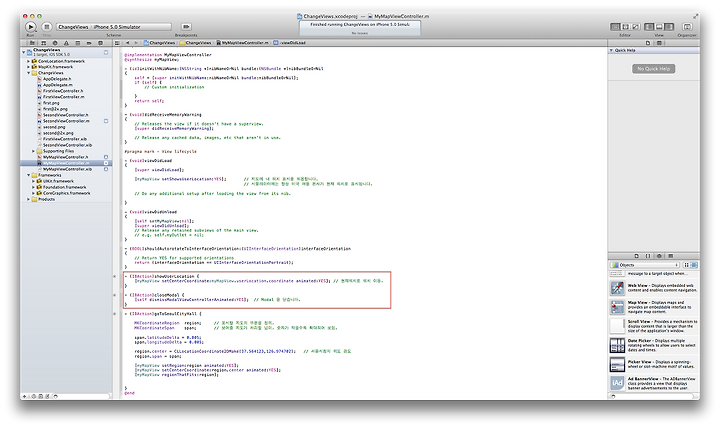720x428 pixels.
Task: Click MyMapViewController.m in jump bar
Action: click(242, 43)
